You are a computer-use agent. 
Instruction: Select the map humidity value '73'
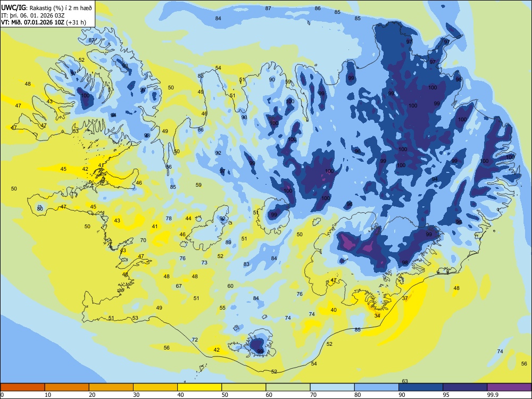click(x=204, y=263)
